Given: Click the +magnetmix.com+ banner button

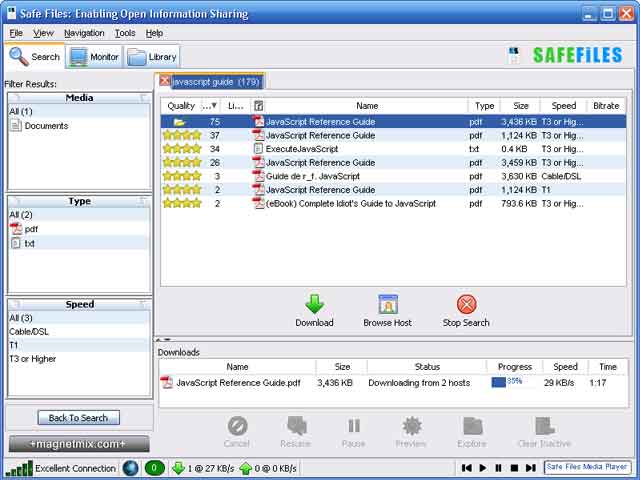Looking at the screenshot, I should coord(79,444).
